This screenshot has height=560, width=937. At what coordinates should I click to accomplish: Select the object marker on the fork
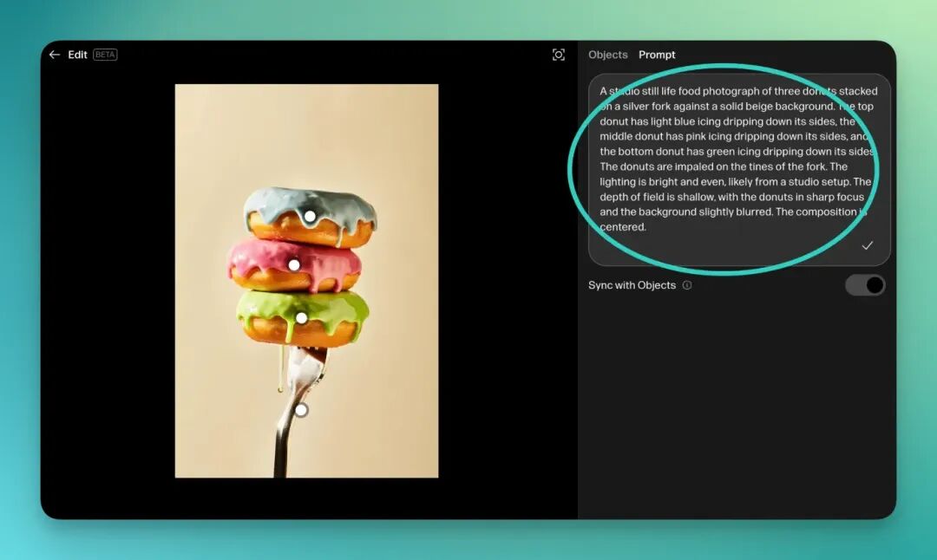tap(301, 410)
